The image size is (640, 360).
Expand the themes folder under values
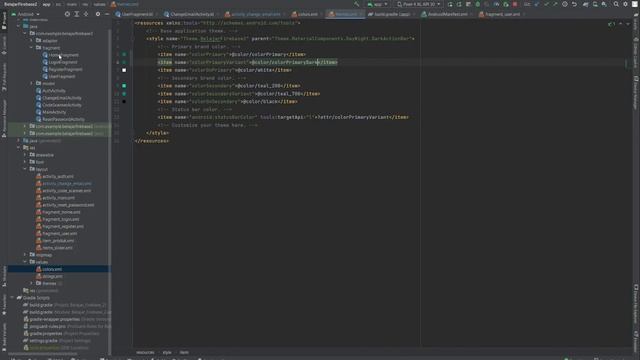click(x=31, y=283)
